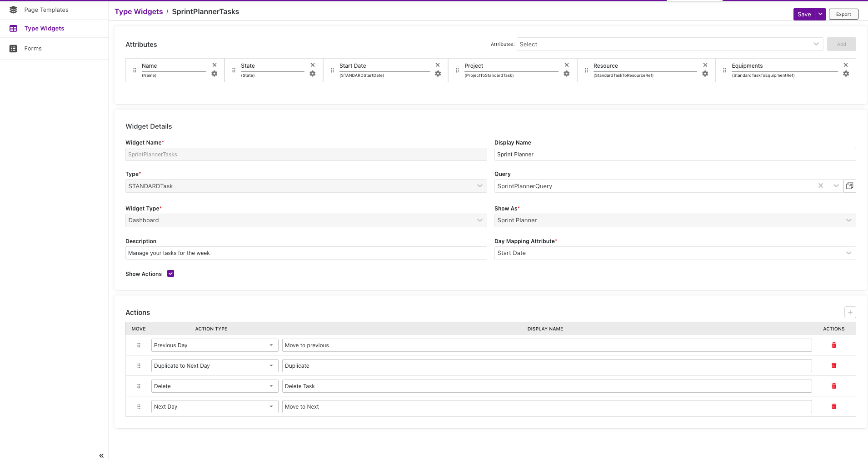Viewport: 868px width, 460px height.
Task: Open Page Templates in sidebar
Action: (x=46, y=10)
